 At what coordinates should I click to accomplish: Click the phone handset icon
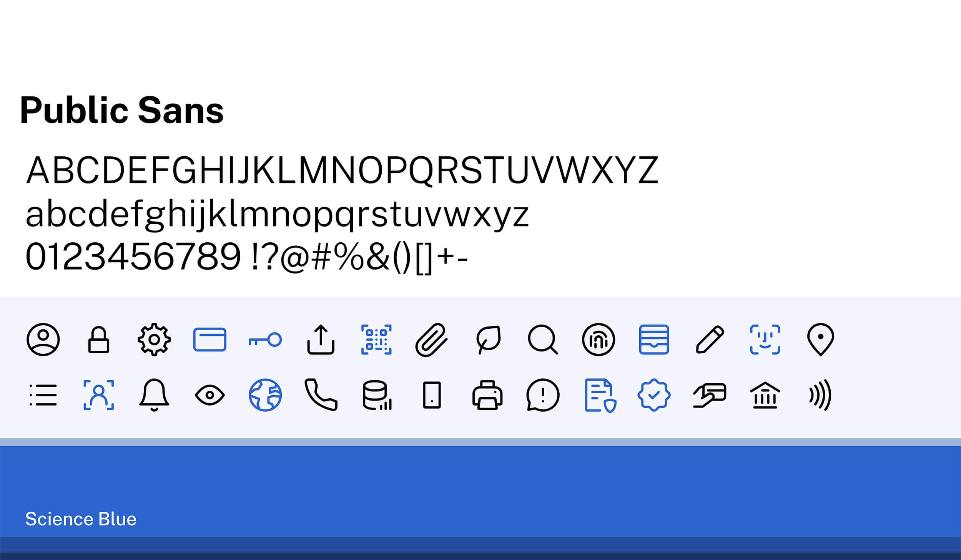pos(321,395)
